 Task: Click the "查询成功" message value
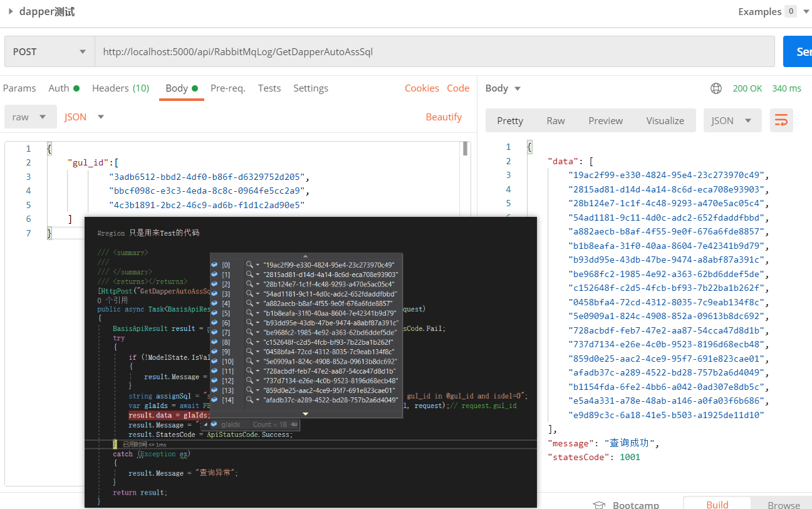click(630, 443)
